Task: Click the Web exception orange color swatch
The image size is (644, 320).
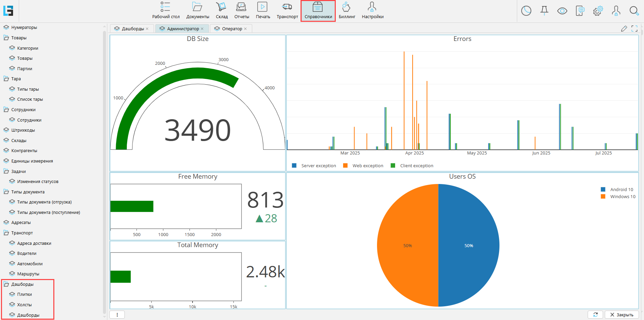Action: click(x=345, y=166)
